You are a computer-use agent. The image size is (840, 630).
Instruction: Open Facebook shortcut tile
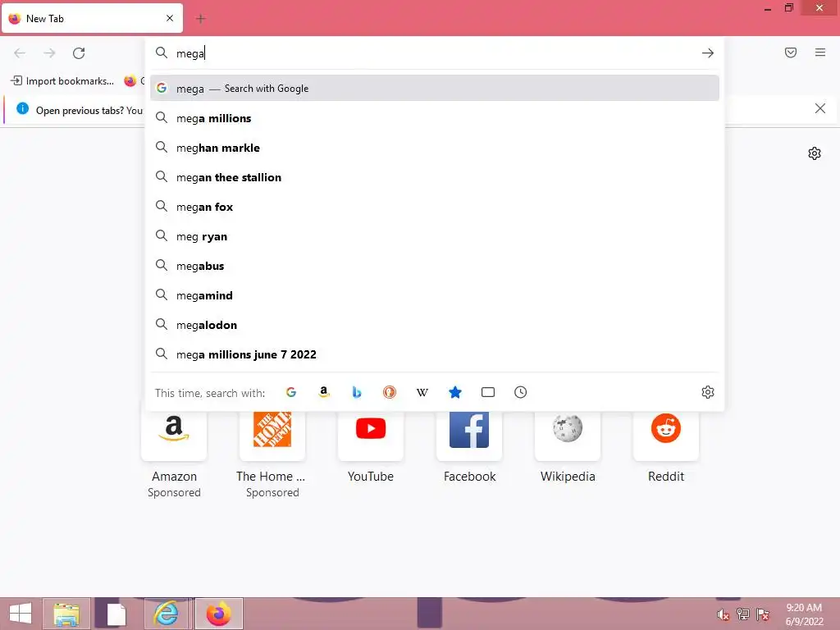coord(469,435)
